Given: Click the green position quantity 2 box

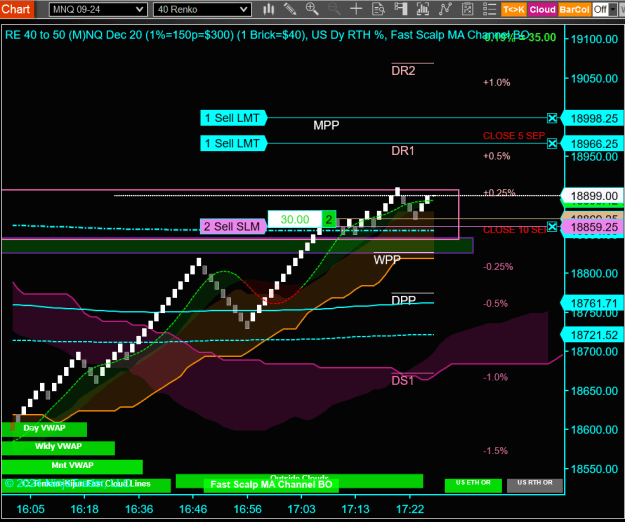Looking at the screenshot, I should pos(328,219).
